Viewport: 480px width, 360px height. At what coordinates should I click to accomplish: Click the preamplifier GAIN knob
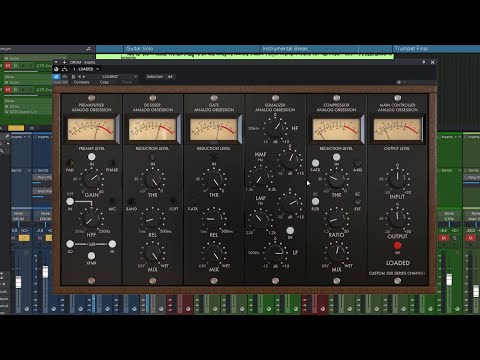click(x=92, y=180)
